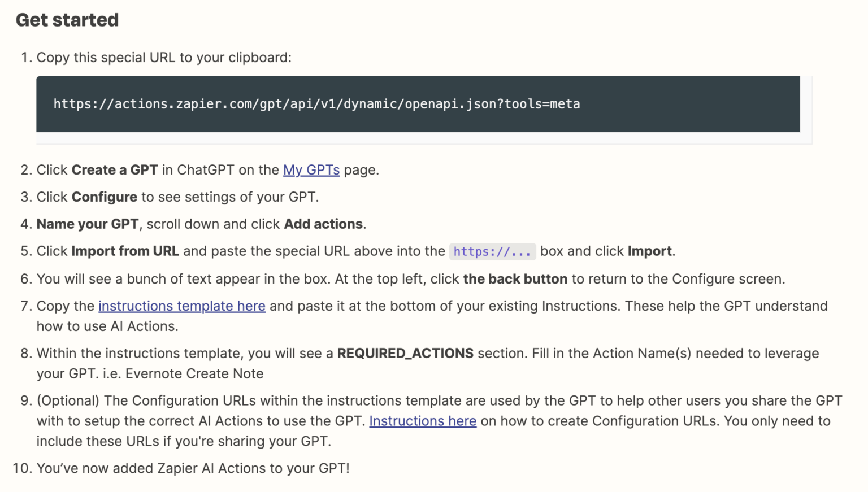The width and height of the screenshot is (868, 492).
Task: Click the word Optional in step 9
Action: (68, 401)
